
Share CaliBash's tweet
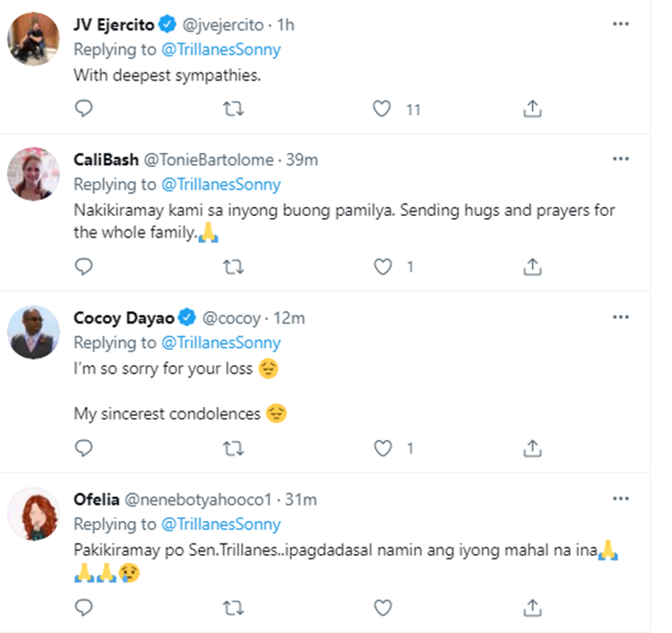pos(531,266)
